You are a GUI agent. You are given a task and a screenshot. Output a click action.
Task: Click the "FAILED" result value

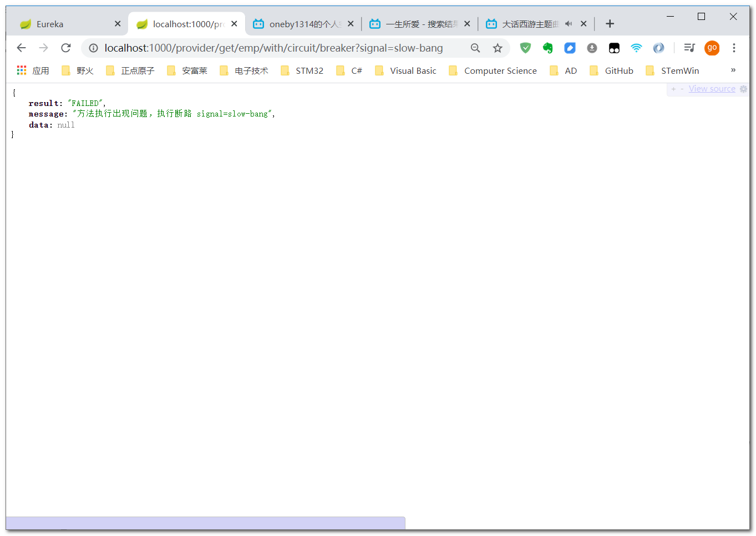tap(85, 103)
